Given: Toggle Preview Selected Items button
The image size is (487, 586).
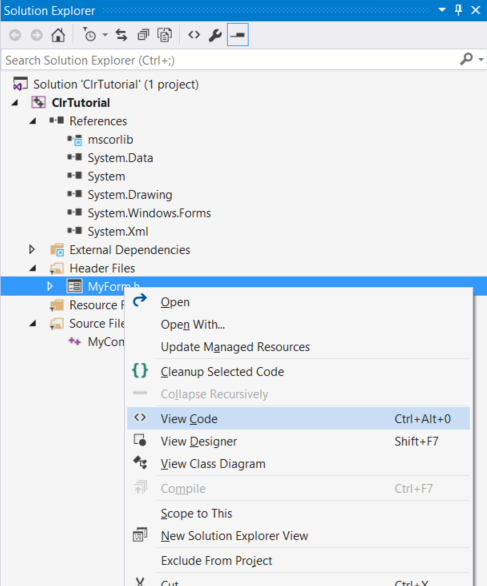Looking at the screenshot, I should (x=238, y=35).
